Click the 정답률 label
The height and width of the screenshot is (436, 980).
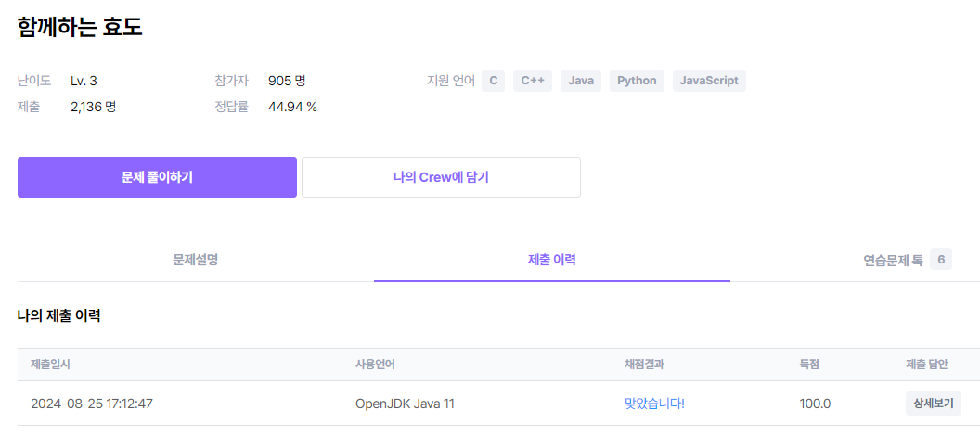[231, 107]
